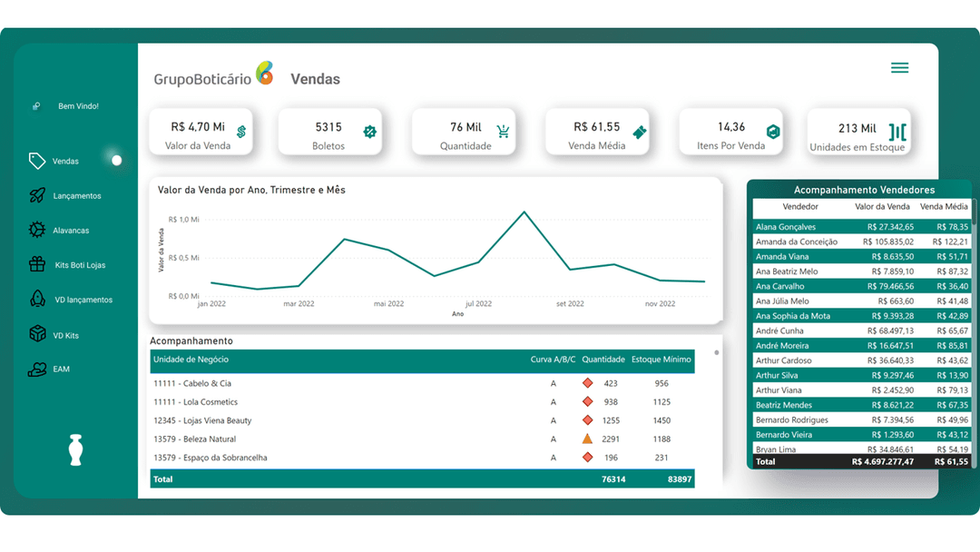Go to Lançamentos in the sidebar
Image resolution: width=980 pixels, height=552 pixels.
click(x=77, y=196)
